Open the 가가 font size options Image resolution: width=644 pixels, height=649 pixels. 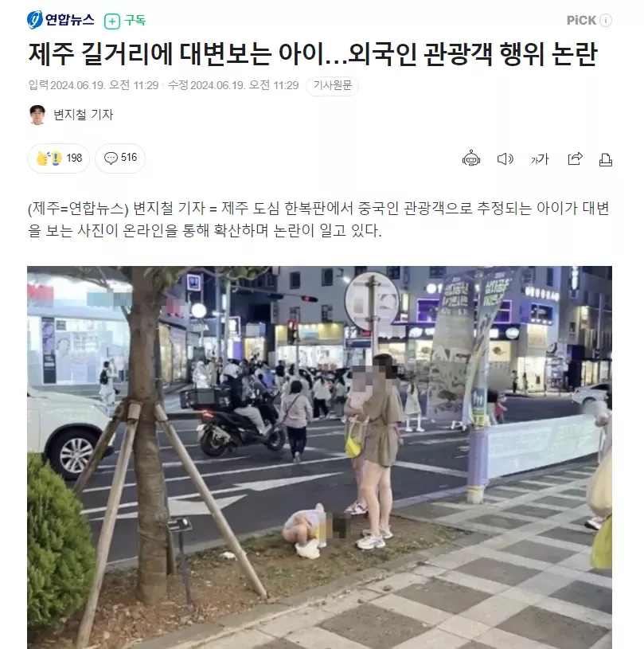pos(540,159)
